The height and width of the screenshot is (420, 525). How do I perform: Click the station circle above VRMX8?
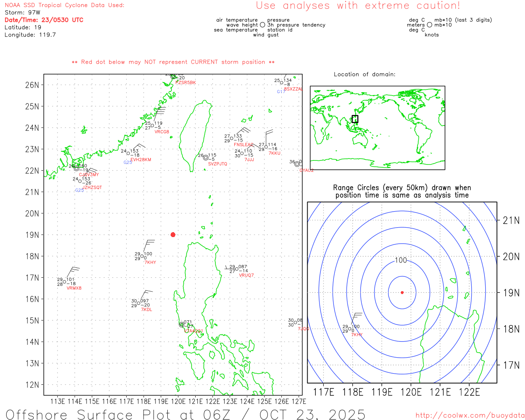tap(64, 282)
